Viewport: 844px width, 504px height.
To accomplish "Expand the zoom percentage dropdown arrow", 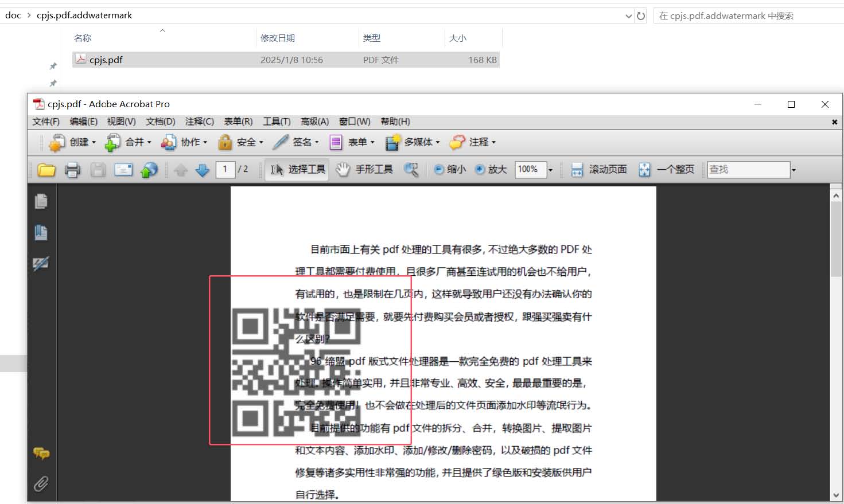I will tap(550, 170).
